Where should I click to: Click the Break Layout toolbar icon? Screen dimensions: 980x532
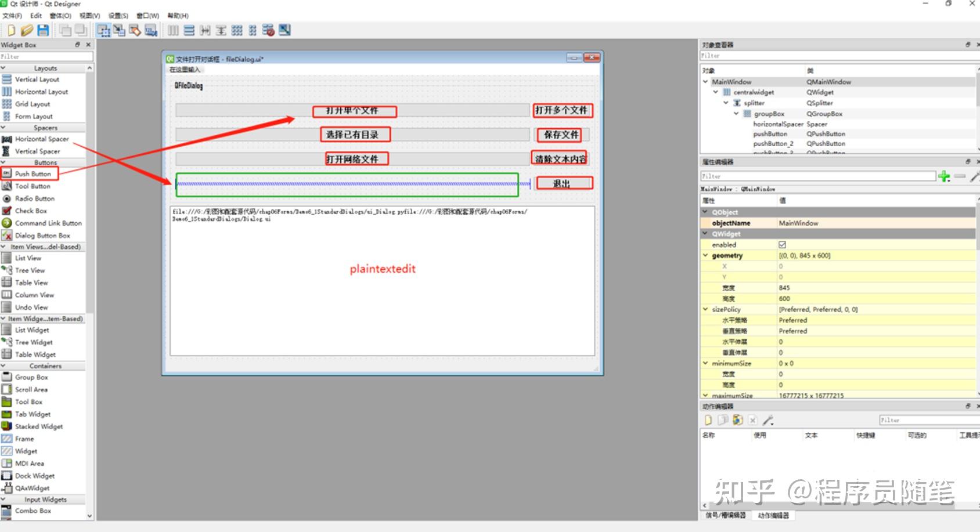point(268,30)
